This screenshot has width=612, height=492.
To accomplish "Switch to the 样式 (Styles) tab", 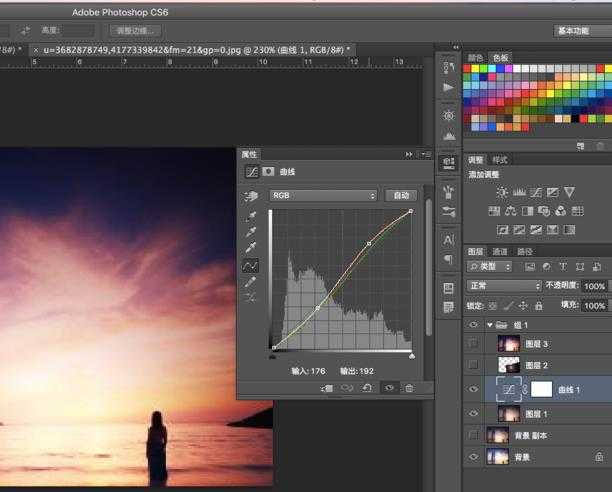I will coord(500,160).
